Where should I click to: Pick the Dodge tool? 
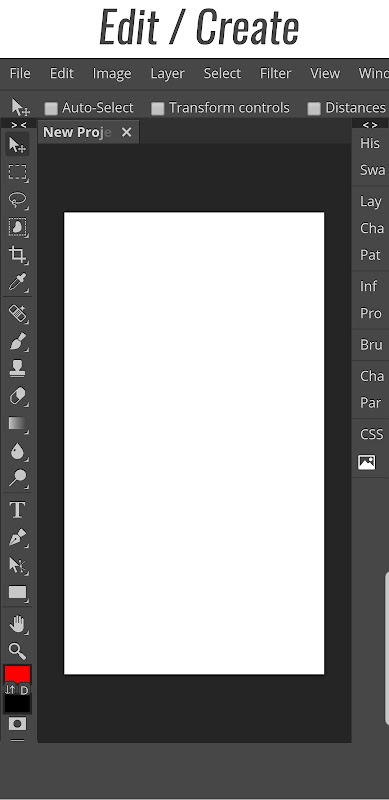coord(18,479)
